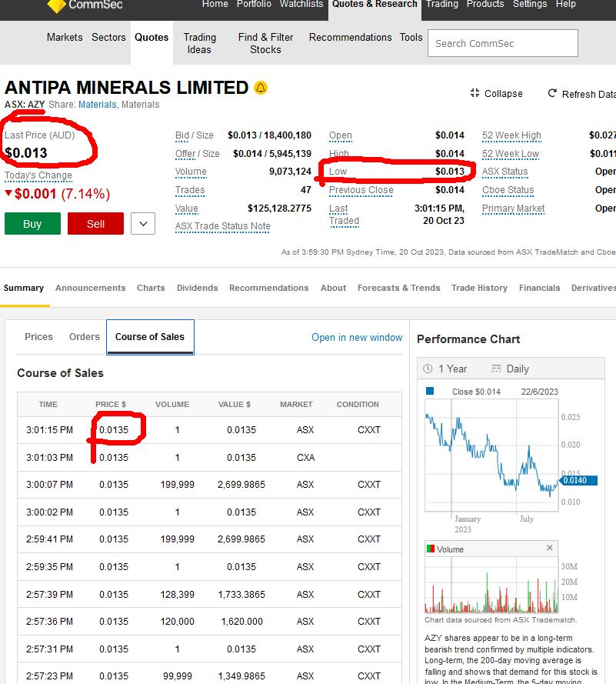The image size is (616, 684).
Task: Open the 1 Year period selector
Action: pyautogui.click(x=445, y=369)
